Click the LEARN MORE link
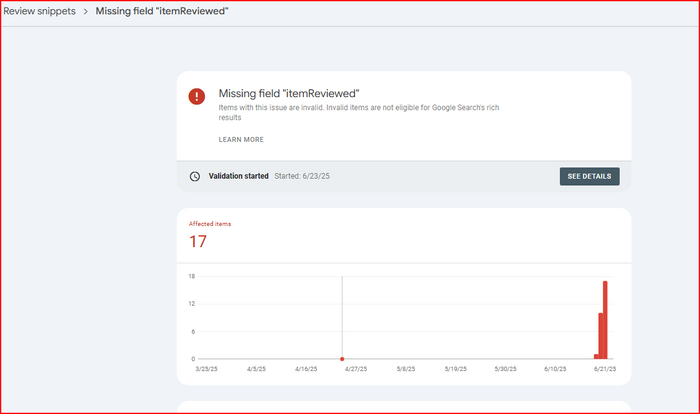This screenshot has height=414, width=700. tap(241, 140)
